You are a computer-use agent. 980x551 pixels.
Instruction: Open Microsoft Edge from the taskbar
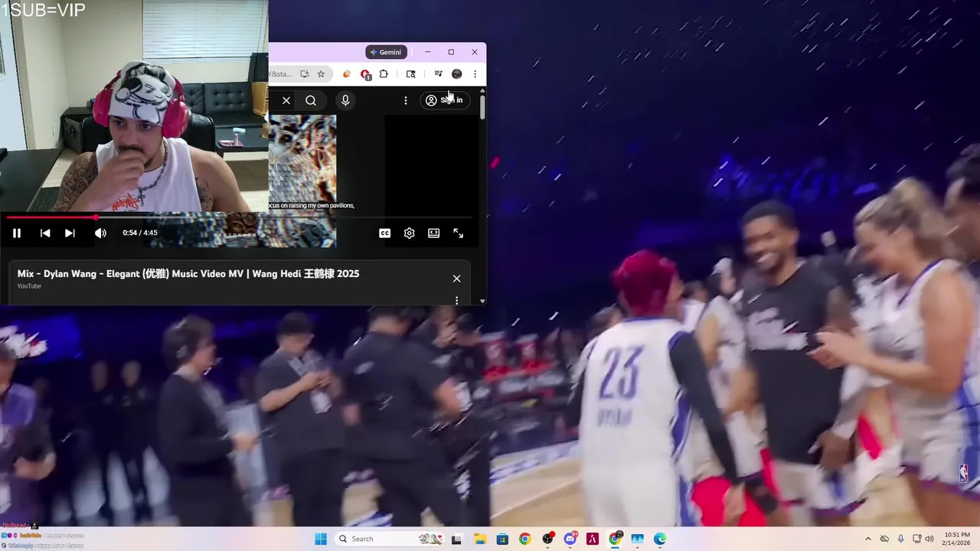(660, 539)
